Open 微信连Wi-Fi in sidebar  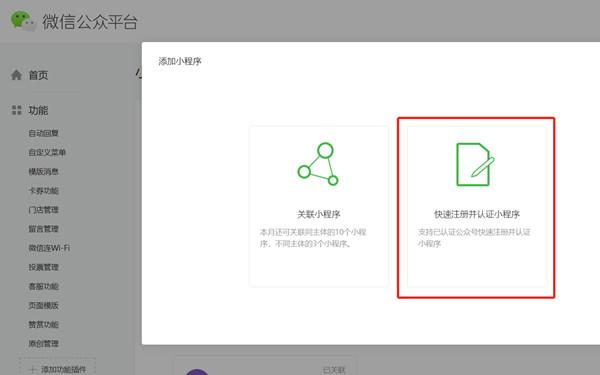pos(49,248)
